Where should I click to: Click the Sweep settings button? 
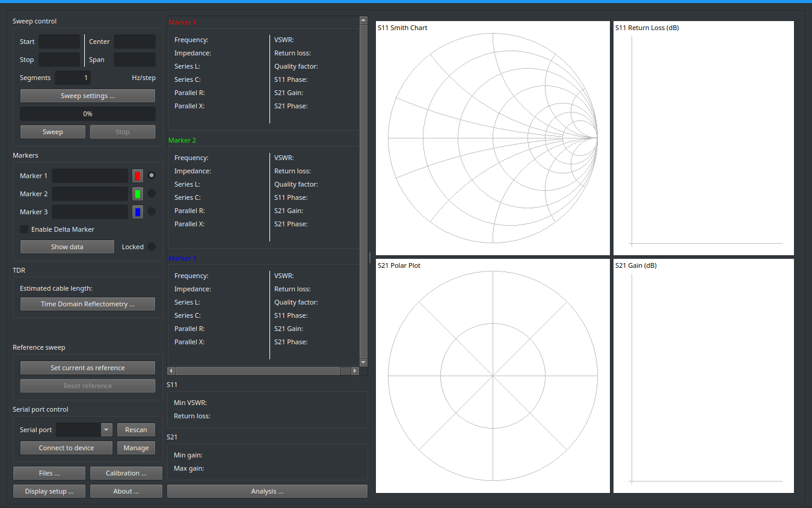tap(88, 96)
